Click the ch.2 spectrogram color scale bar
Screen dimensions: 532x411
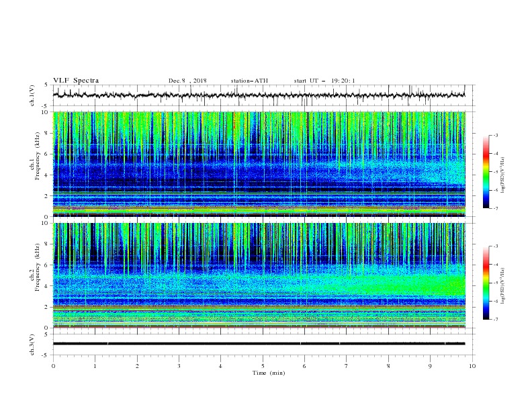click(x=486, y=283)
